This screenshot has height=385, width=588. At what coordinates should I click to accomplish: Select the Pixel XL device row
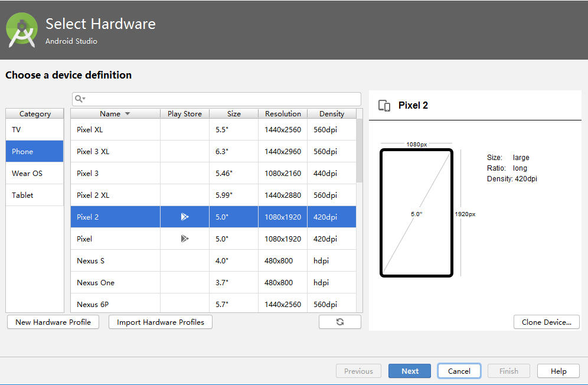point(213,129)
